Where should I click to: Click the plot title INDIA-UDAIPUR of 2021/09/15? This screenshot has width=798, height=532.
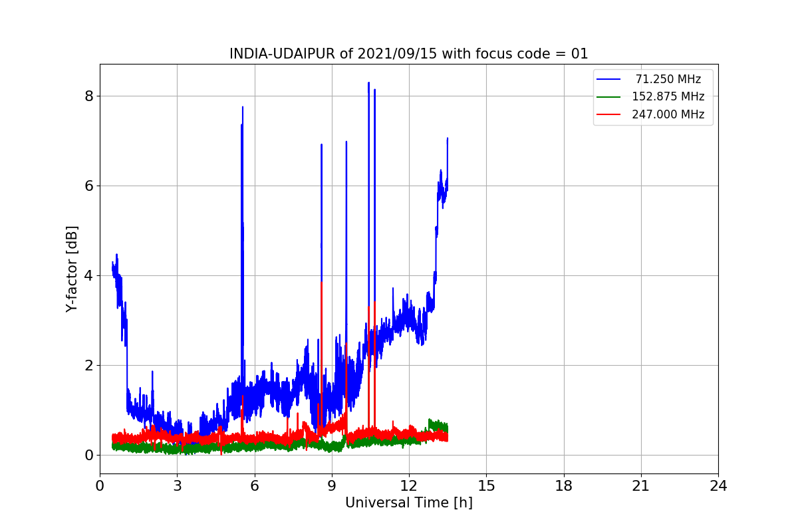pyautogui.click(x=408, y=54)
